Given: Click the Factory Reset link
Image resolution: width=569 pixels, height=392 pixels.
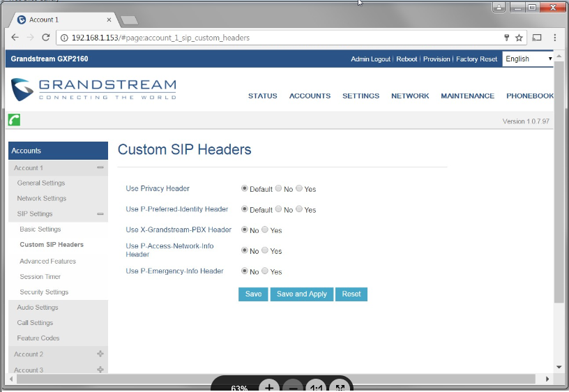Looking at the screenshot, I should 476,59.
